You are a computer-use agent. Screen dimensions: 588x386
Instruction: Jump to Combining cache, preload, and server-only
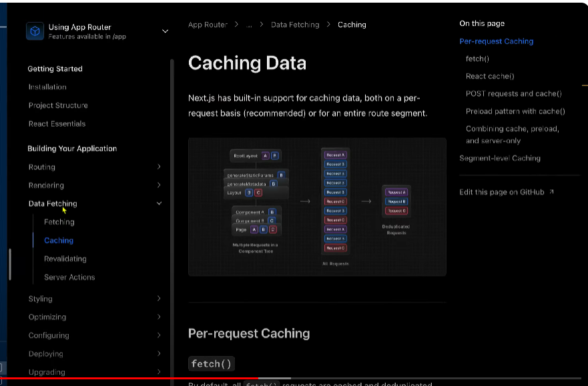[513, 135]
